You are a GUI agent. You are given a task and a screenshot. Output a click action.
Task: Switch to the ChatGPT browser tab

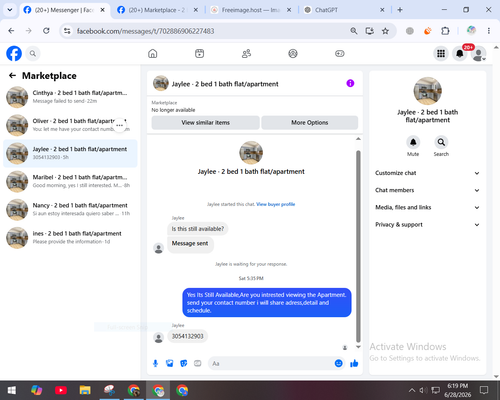coord(343,10)
